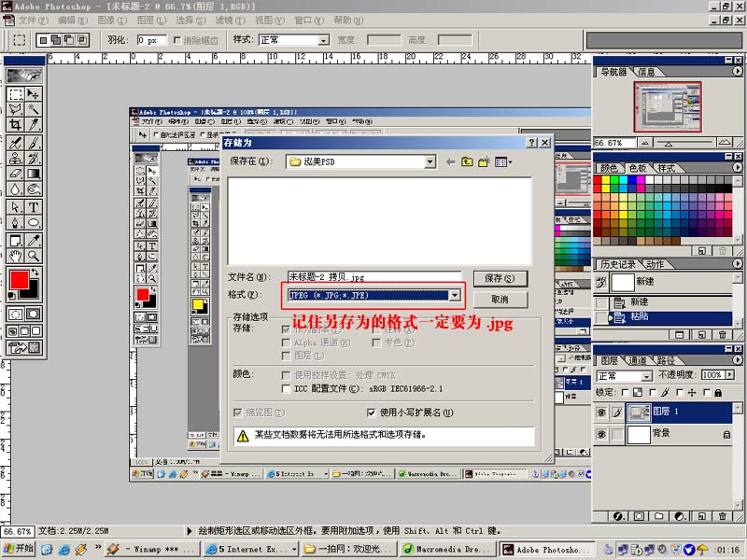Click Add to selection option icon
Screen dimensions: 747x560
56,40
